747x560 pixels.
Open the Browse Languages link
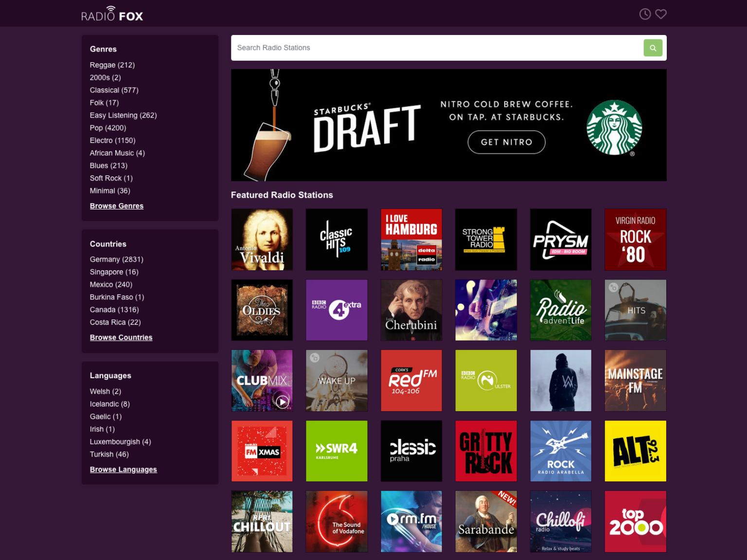[124, 470]
